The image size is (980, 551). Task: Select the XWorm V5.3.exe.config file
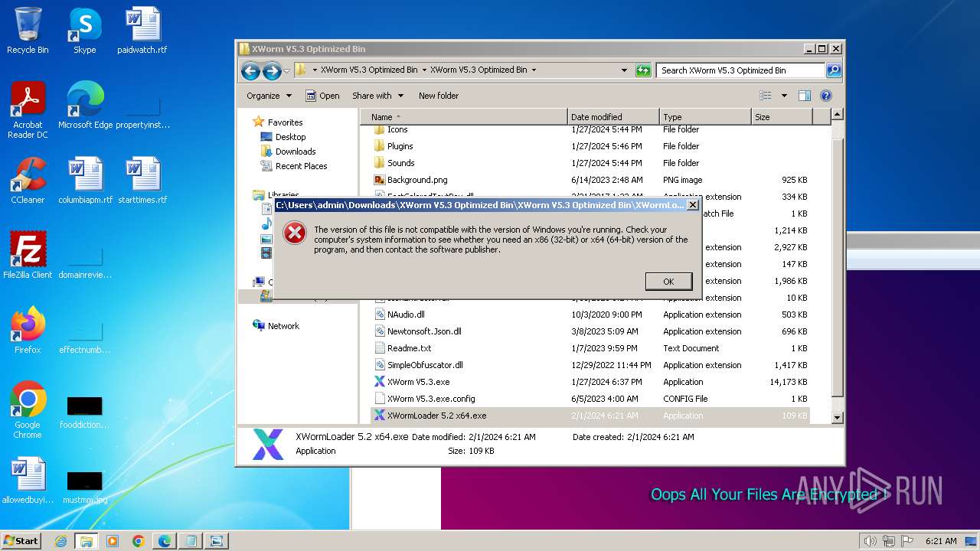pos(424,399)
